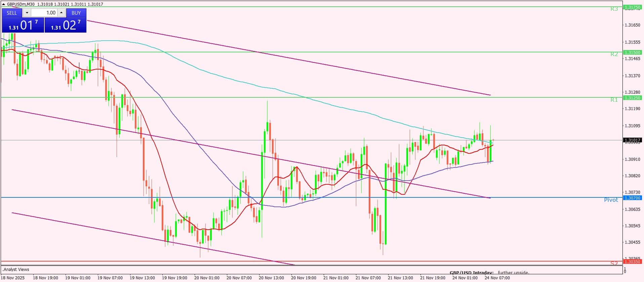
Task: Click the R3 resistance level label
Action: (x=614, y=9)
